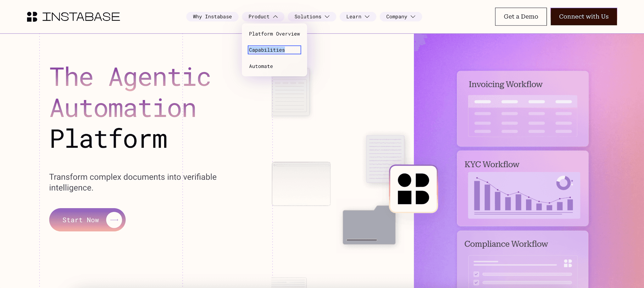Open the Why Instabase page
Screen dimensions: 644x288
(x=212, y=17)
